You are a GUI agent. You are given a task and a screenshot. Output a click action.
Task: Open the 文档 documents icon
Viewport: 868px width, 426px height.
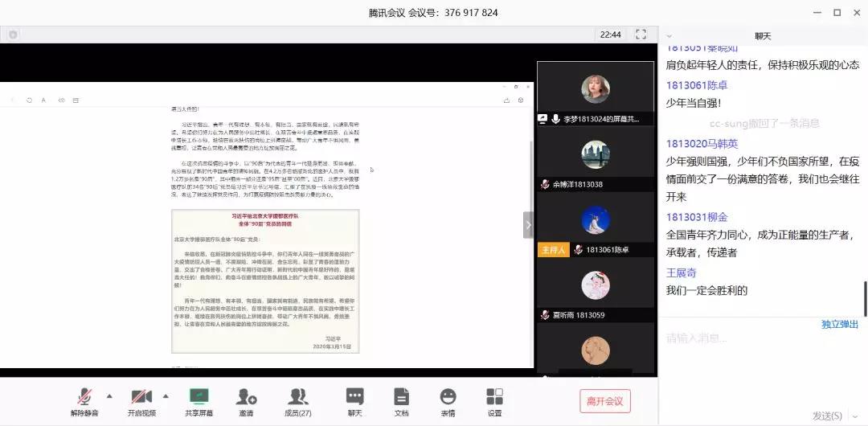pyautogui.click(x=401, y=401)
